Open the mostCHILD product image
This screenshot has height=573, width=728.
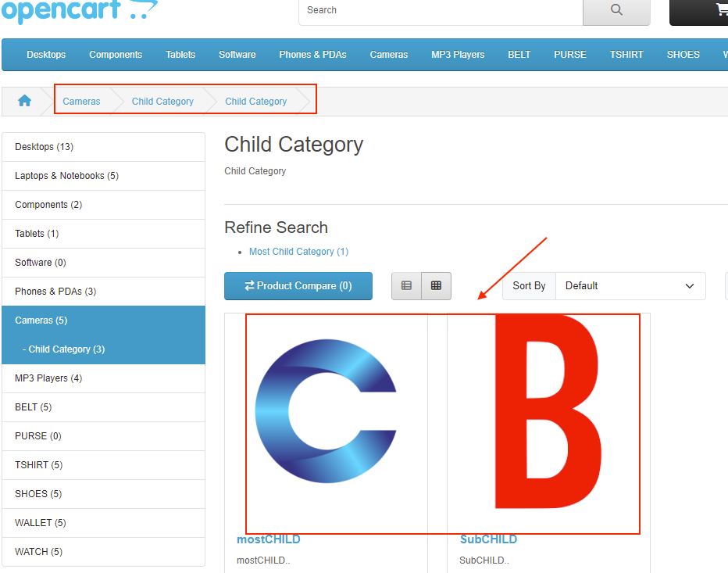click(326, 422)
